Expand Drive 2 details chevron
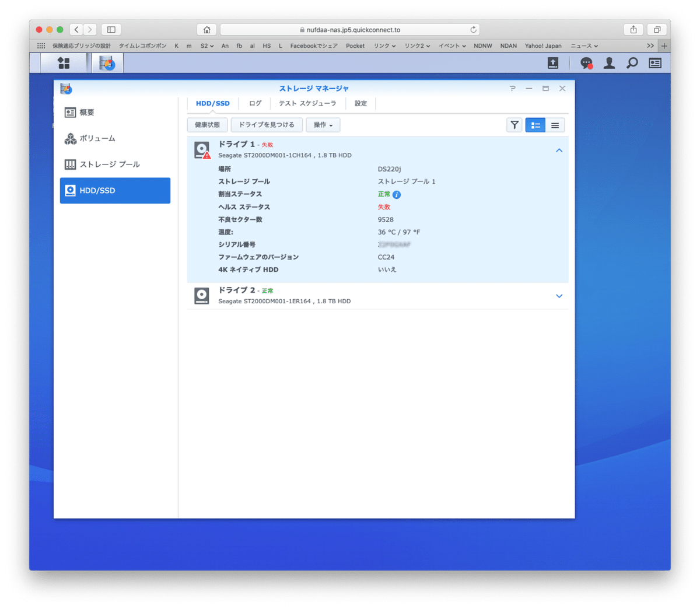Viewport: 700px width, 609px height. [x=559, y=296]
